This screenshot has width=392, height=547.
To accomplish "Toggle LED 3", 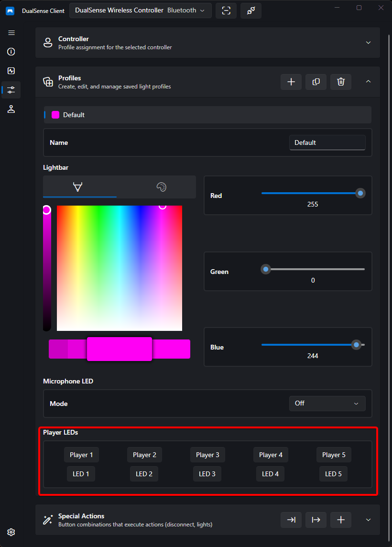I will (x=207, y=474).
